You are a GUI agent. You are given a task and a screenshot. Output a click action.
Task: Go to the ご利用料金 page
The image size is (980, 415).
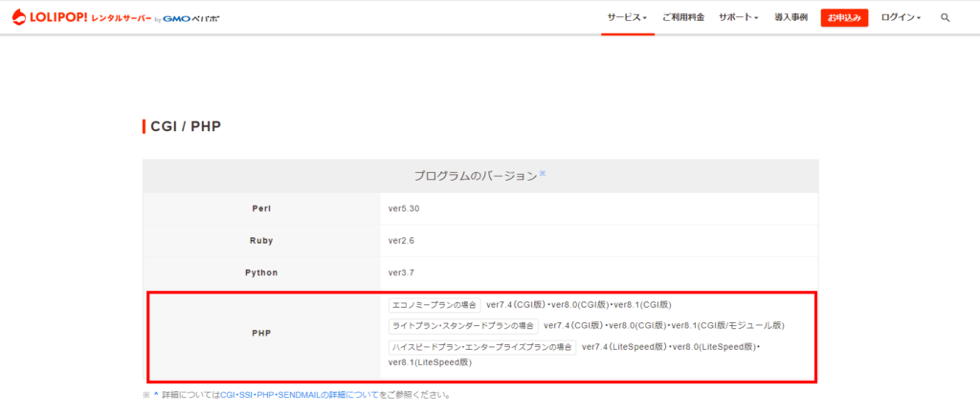click(x=682, y=18)
